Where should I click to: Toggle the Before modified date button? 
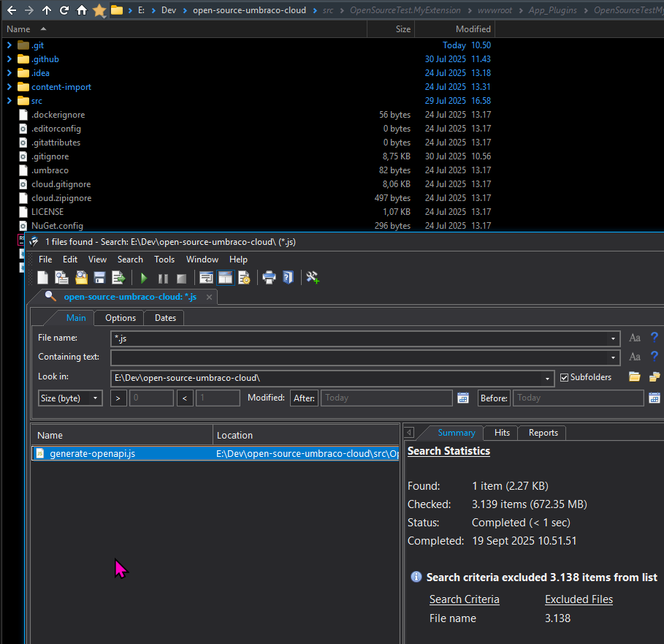(494, 398)
